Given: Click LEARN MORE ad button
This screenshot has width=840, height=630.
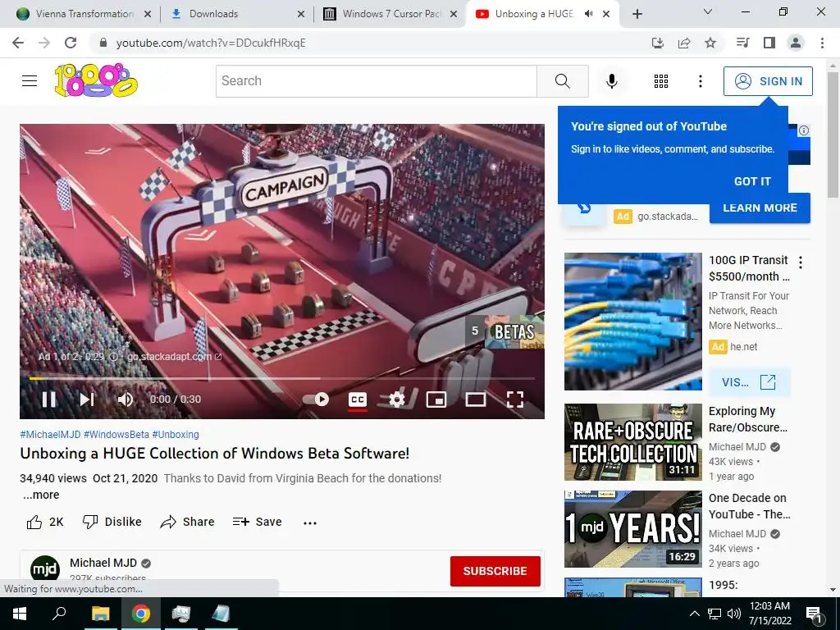Looking at the screenshot, I should pyautogui.click(x=760, y=208).
